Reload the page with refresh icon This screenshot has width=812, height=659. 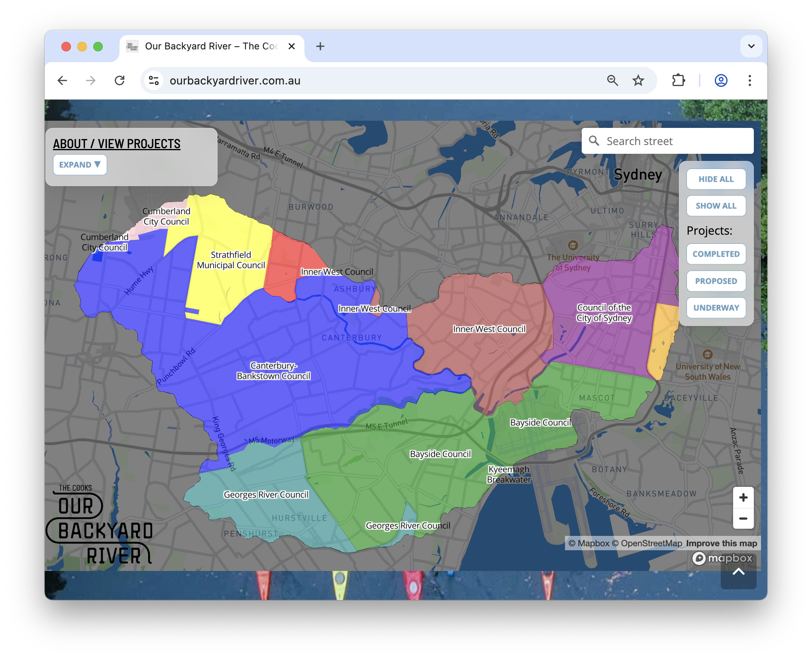(120, 80)
